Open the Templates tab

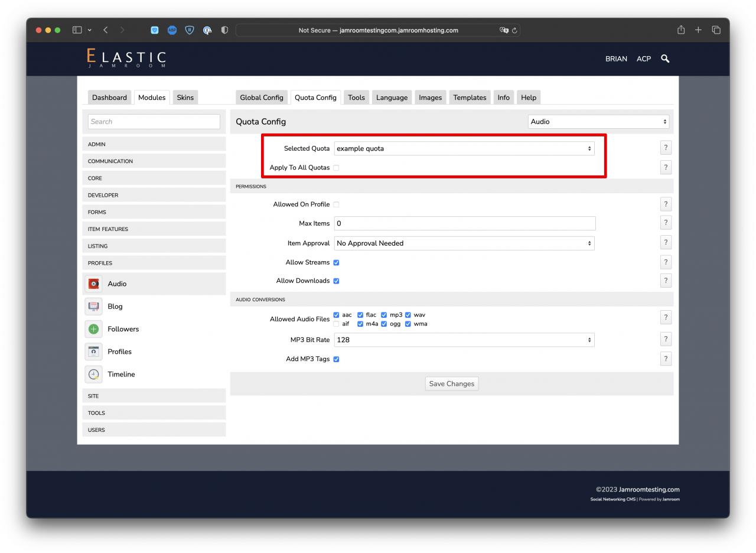(x=470, y=97)
